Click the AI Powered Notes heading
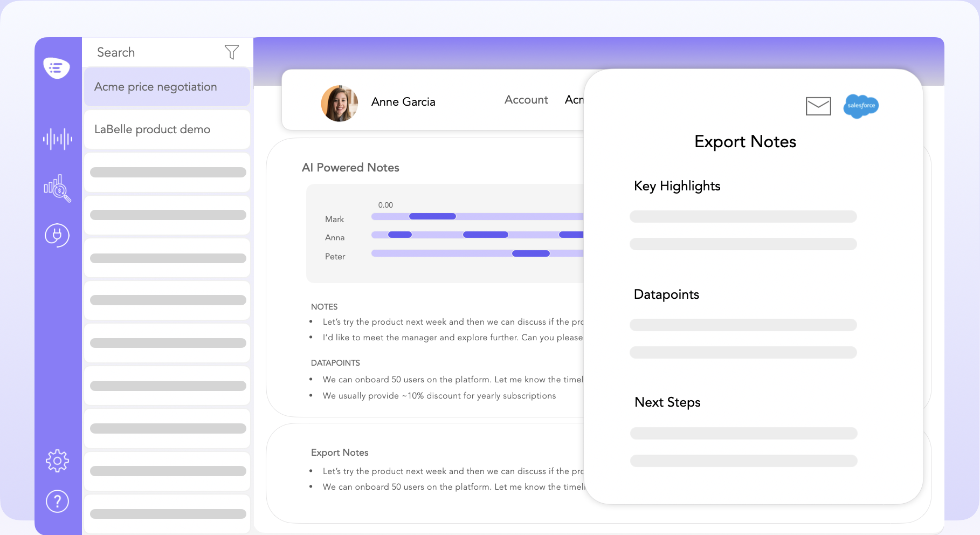980x535 pixels. pos(350,168)
